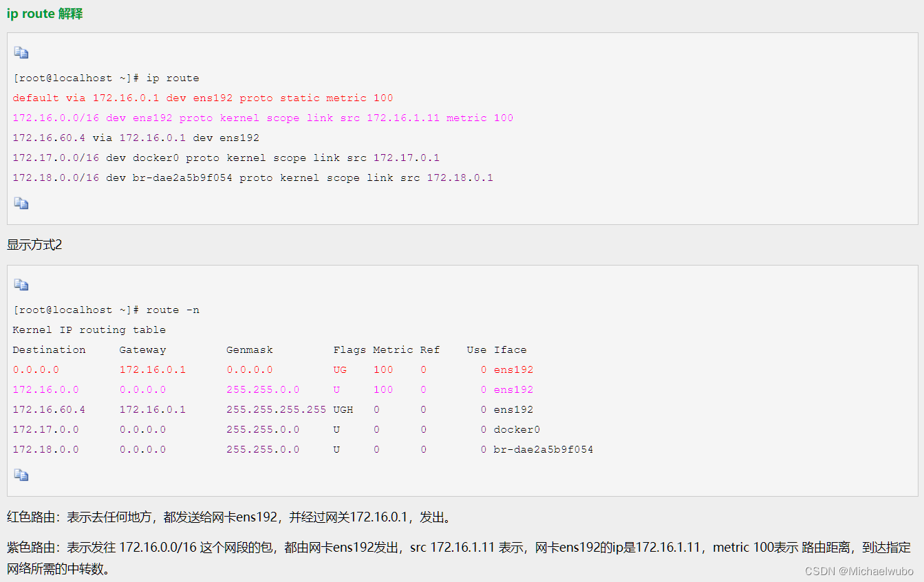Click the copy icon above the ip route output
Screen dimensions: 924x582
[21, 52]
